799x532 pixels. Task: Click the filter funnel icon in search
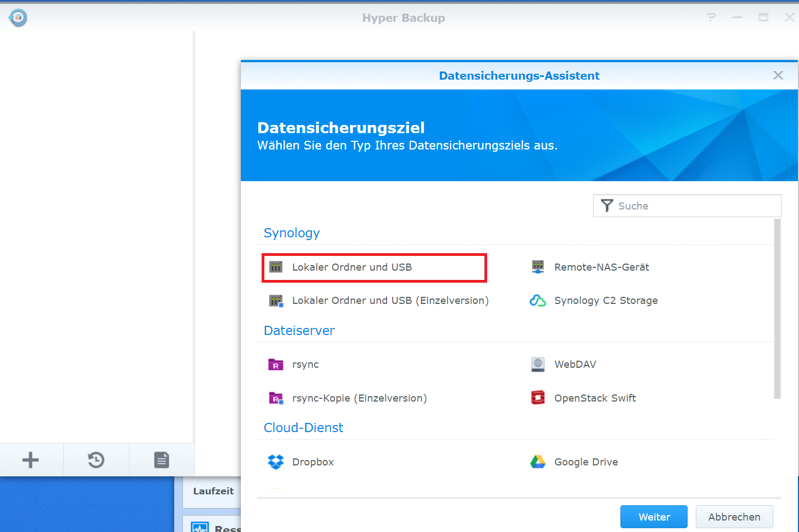tap(607, 206)
